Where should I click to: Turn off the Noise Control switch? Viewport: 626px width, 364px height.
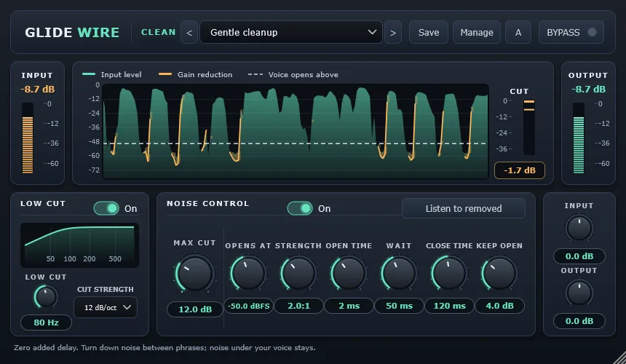click(x=300, y=208)
